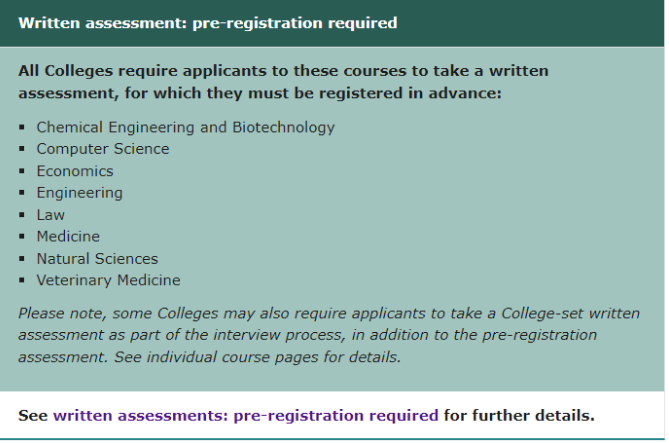Click the Veterinary Medicine list item
This screenshot has width=669, height=443.
point(108,281)
